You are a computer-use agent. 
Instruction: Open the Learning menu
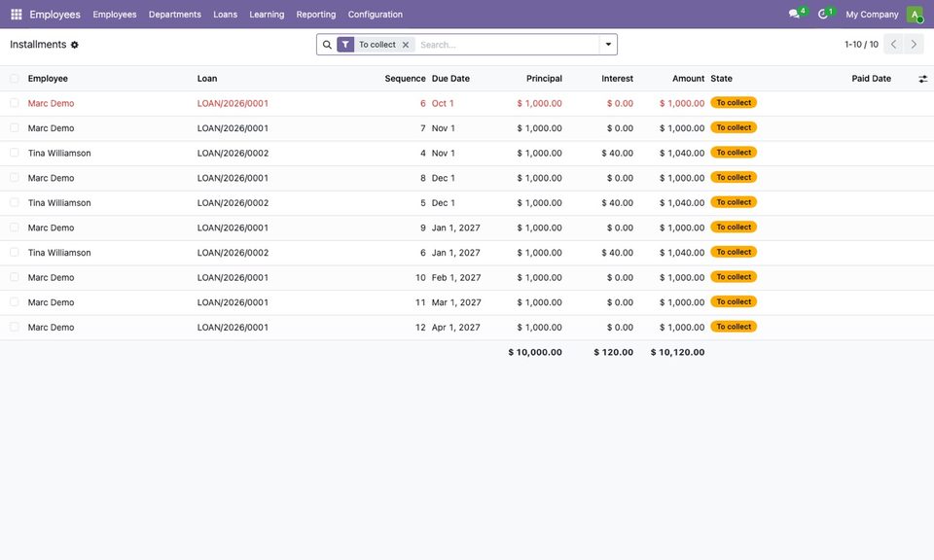(x=267, y=15)
